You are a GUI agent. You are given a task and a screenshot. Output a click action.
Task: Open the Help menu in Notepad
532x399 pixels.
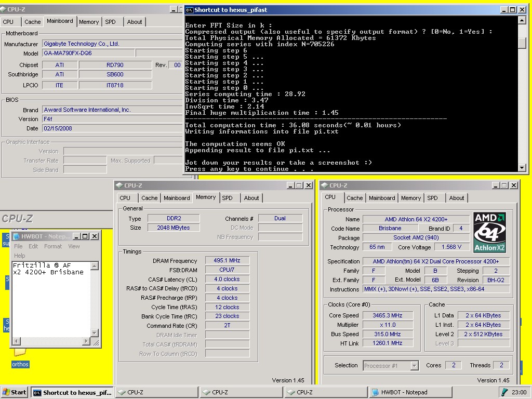tap(19, 256)
